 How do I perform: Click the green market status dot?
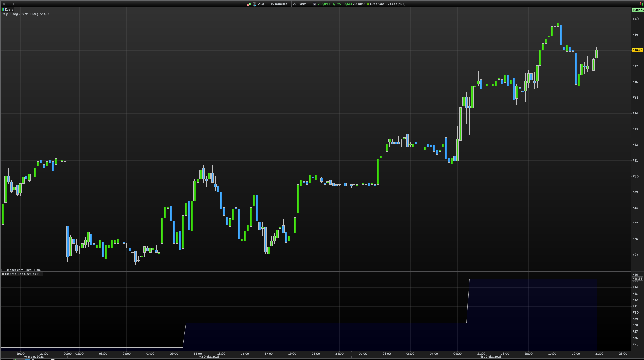[x=368, y=4]
